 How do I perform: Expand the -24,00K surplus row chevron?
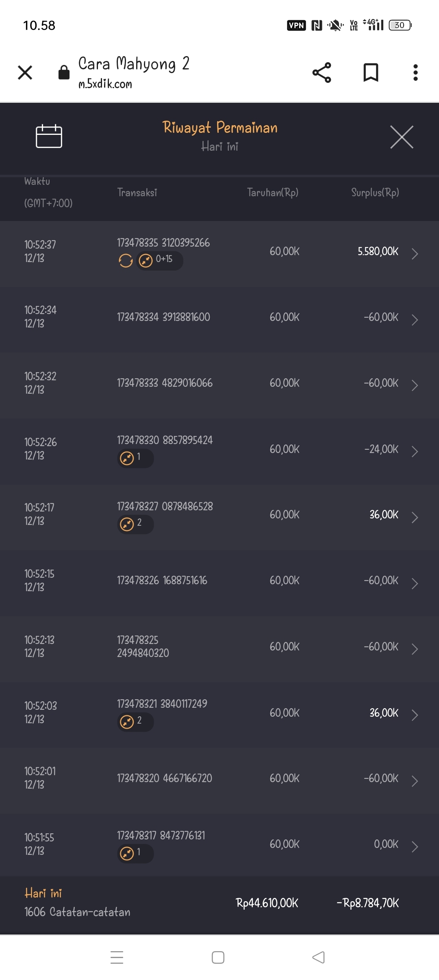[415, 451]
